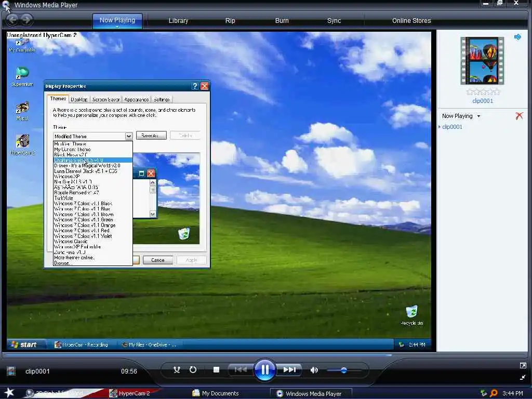Click the My Computer desktop icon in the video
Image resolution: width=532 pixels, height=399 pixels.
click(22, 45)
